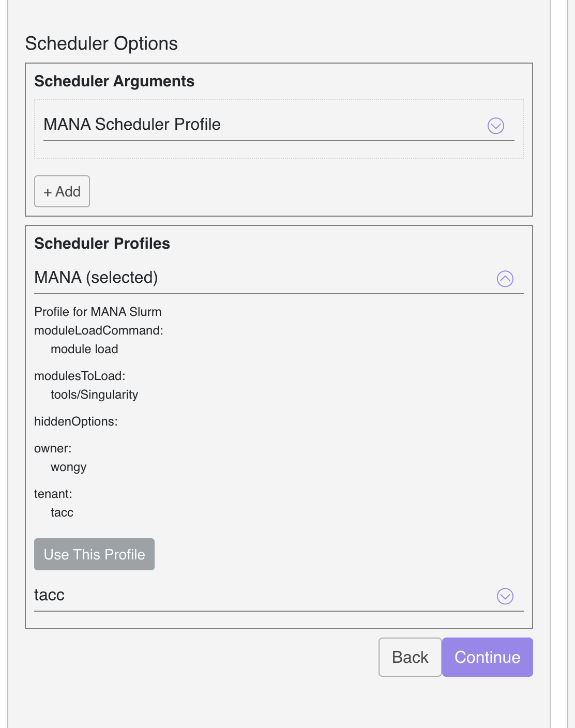Viewport: 575px width, 728px height.
Task: Select the modulesToLoad entry tools/Singularity
Action: tap(95, 395)
